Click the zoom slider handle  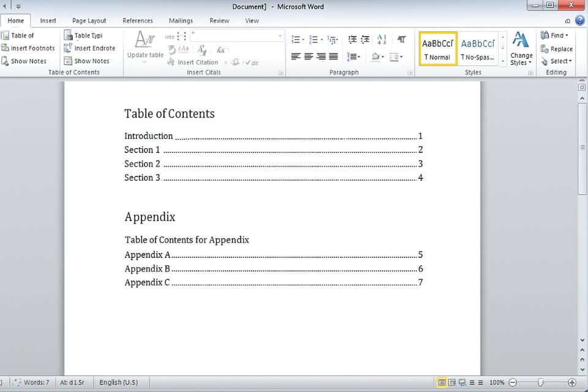(540, 382)
